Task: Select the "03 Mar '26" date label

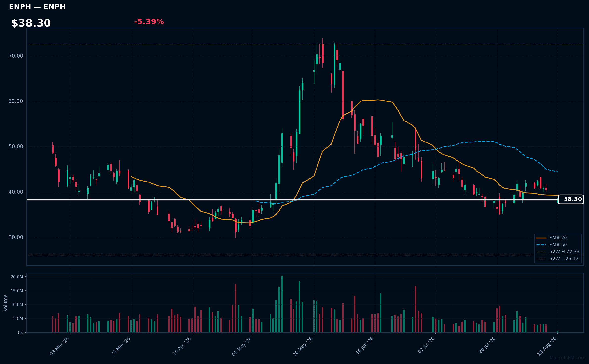Action: (60, 346)
